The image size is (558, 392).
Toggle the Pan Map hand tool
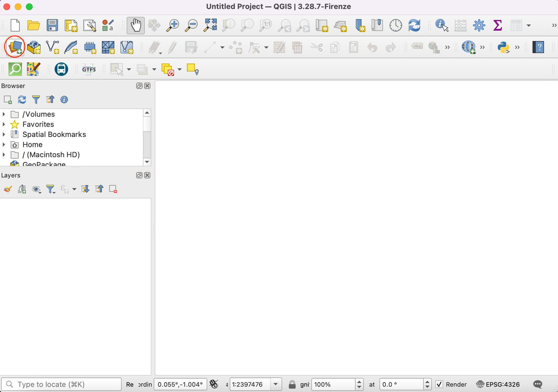(x=136, y=25)
